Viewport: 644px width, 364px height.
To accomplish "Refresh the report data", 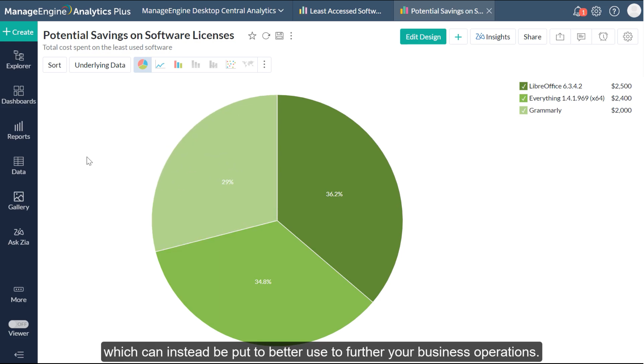I will [266, 36].
